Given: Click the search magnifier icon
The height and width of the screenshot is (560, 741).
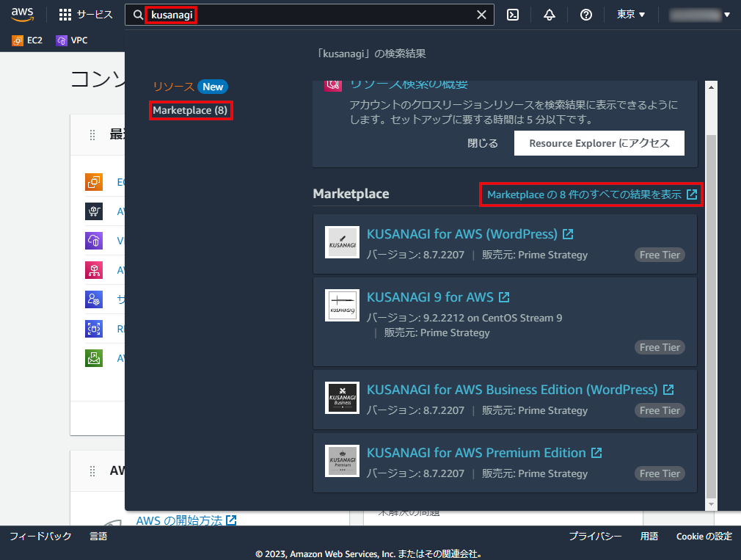Looking at the screenshot, I should click(x=137, y=15).
